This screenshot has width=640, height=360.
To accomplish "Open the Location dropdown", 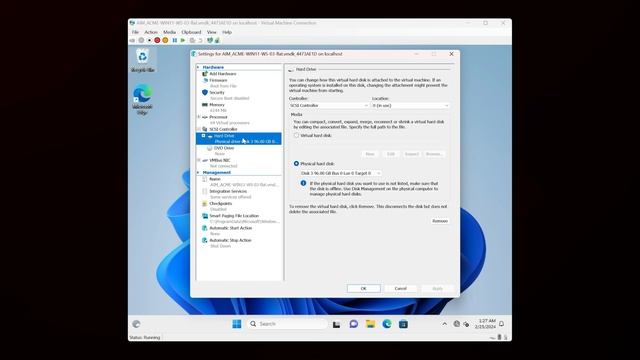I will [411, 106].
